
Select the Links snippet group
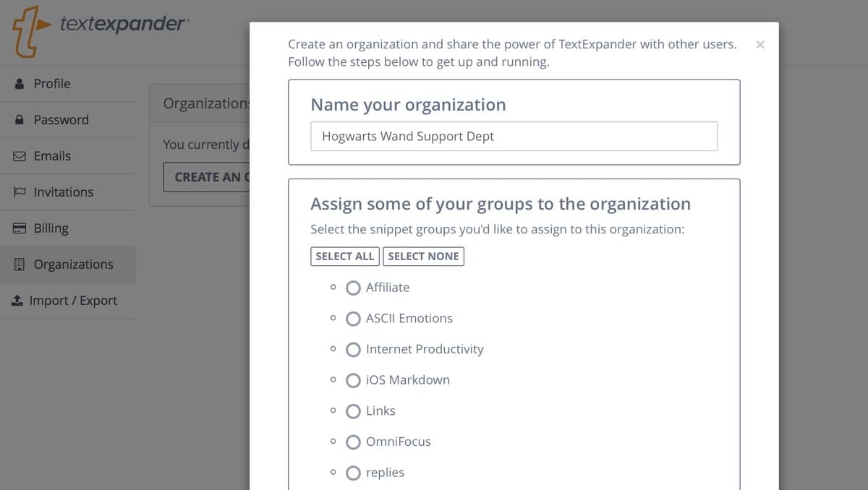point(353,411)
